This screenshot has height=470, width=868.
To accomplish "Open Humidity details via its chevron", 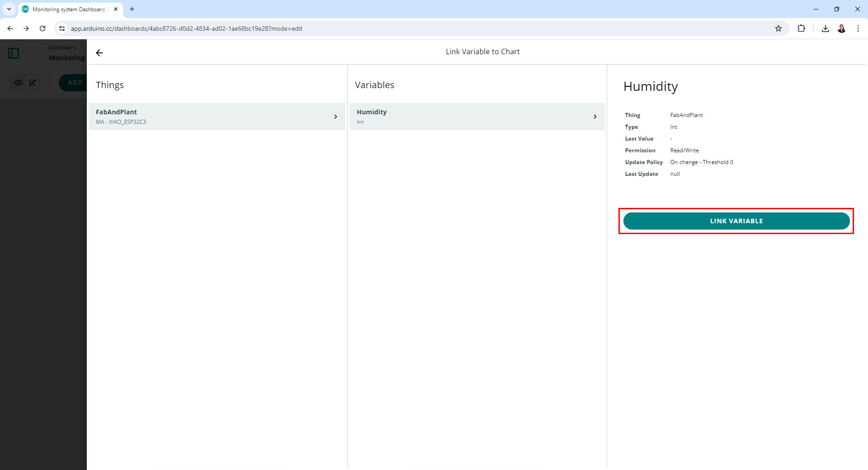I will (x=595, y=117).
